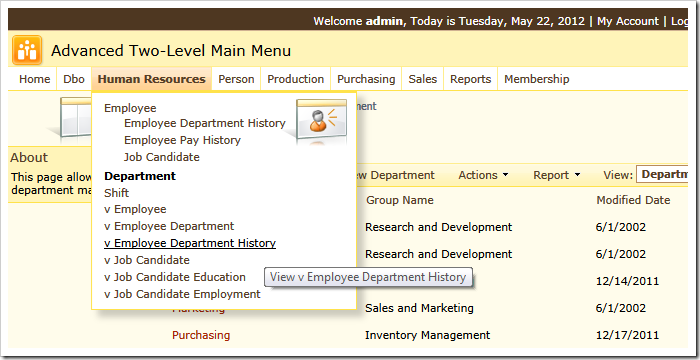This screenshot has height=360, width=700.
Task: Open the My Account link
Action: tap(628, 21)
